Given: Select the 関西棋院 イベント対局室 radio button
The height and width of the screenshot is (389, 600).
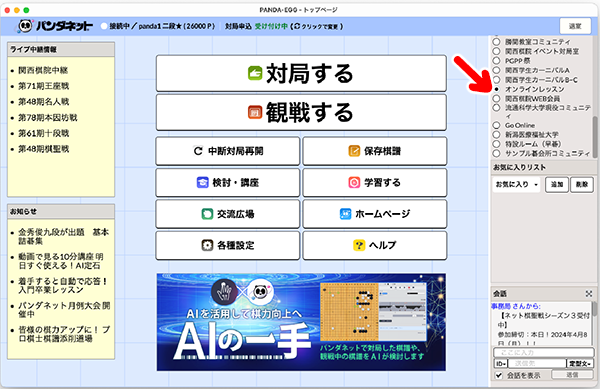Looking at the screenshot, I should [496, 51].
